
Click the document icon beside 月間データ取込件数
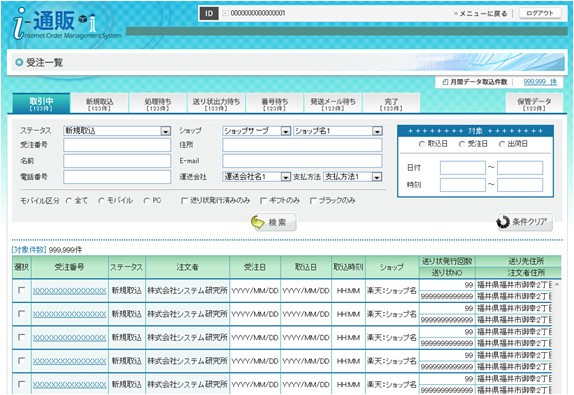(446, 82)
